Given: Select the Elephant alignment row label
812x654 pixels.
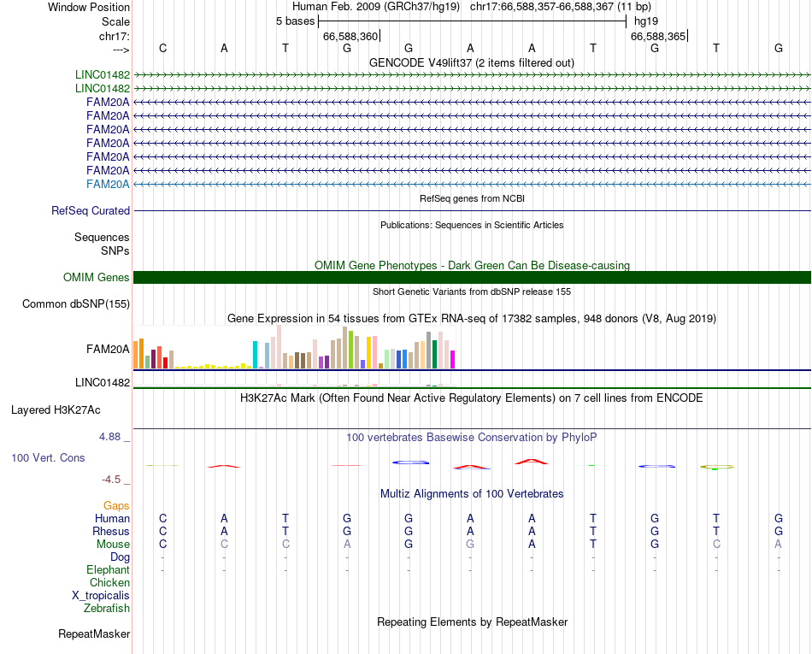Looking at the screenshot, I should pos(108,569).
